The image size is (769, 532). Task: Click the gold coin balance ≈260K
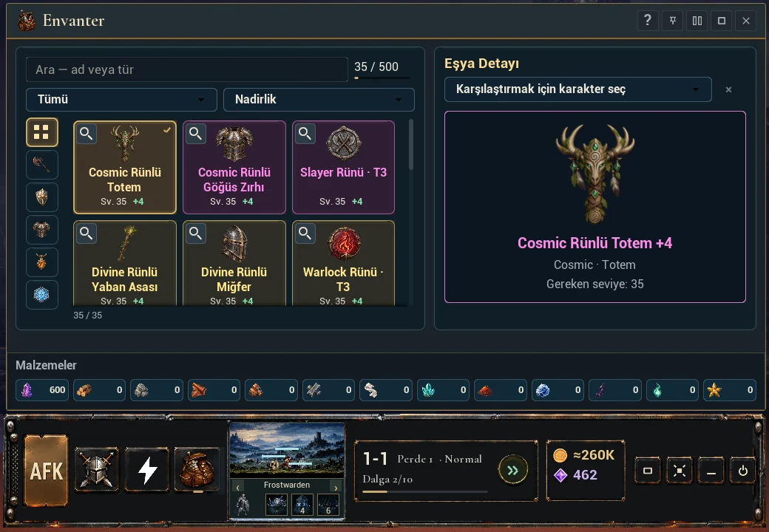tap(584, 455)
